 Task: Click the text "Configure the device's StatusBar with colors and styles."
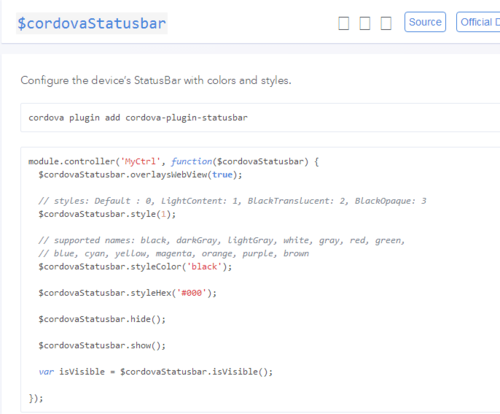pos(156,81)
